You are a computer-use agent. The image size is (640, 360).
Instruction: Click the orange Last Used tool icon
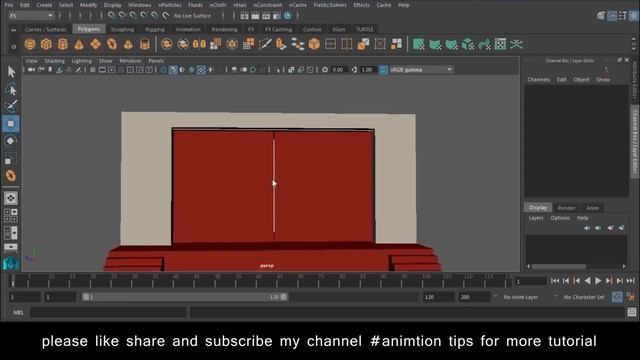point(11,176)
